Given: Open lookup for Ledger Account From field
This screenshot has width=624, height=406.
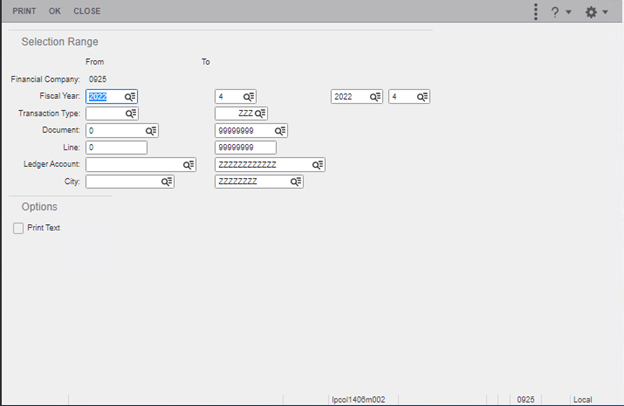Looking at the screenshot, I should (188, 165).
